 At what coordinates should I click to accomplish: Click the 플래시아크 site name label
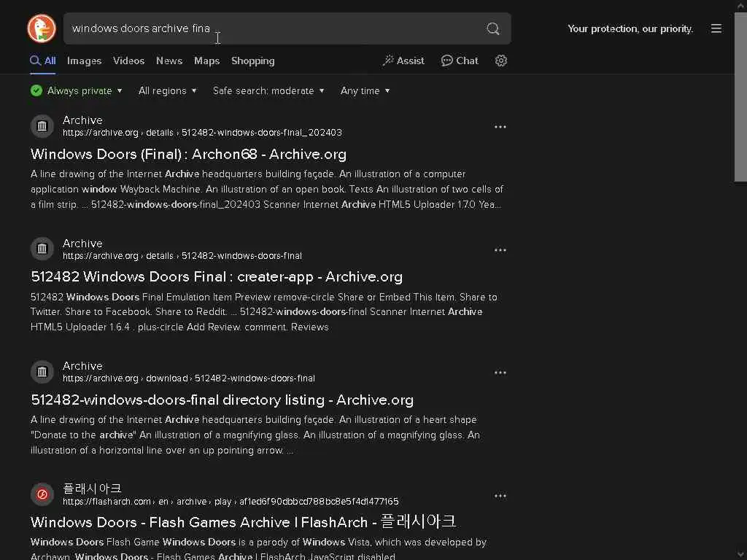click(92, 489)
